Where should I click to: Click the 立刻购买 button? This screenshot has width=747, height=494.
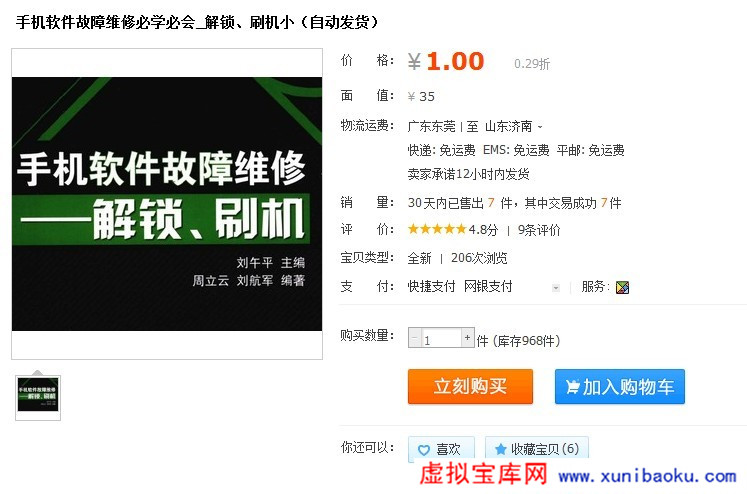[470, 386]
